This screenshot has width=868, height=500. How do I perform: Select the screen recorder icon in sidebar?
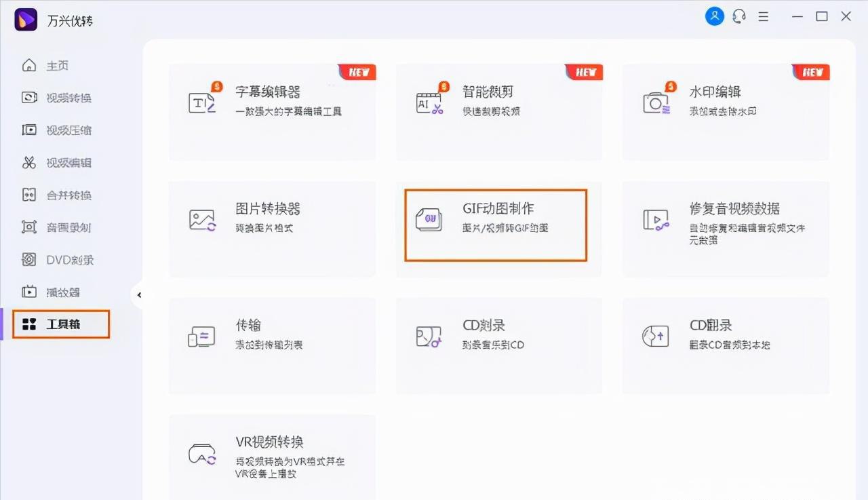point(28,227)
